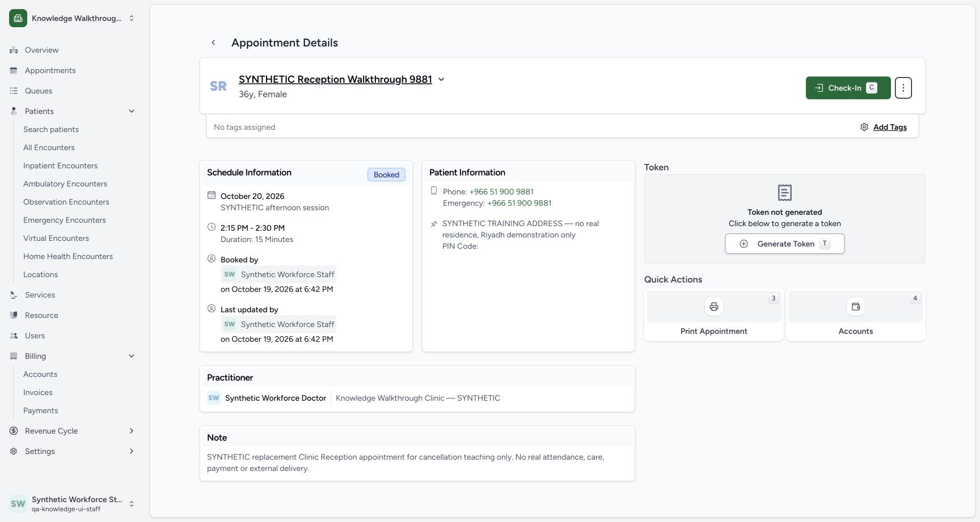
Task: Click the SR patient avatar
Action: click(x=218, y=86)
